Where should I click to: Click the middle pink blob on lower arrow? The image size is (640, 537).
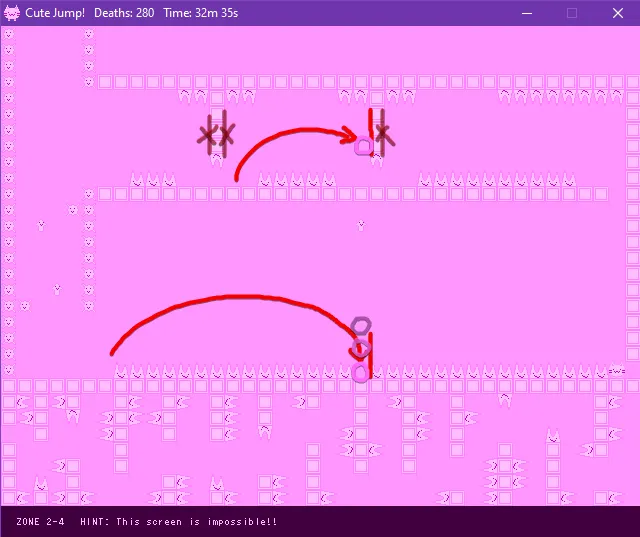coord(361,349)
